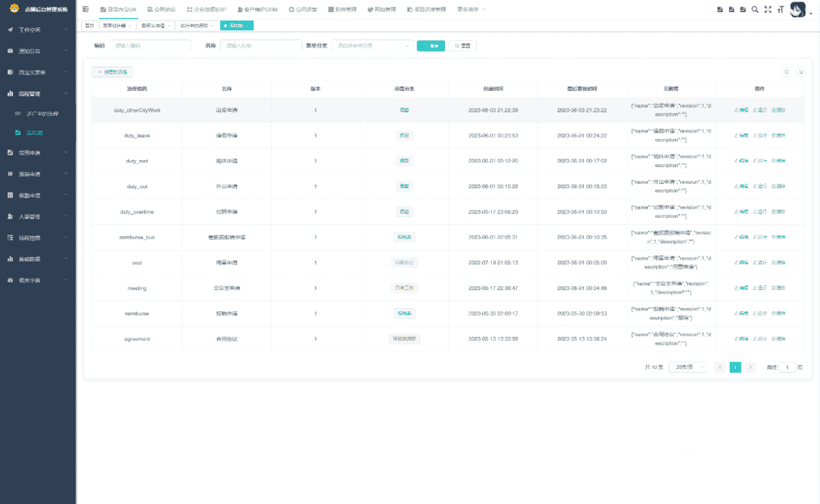Click the page jump number field
Image resolution: width=820 pixels, height=504 pixels.
(787, 367)
